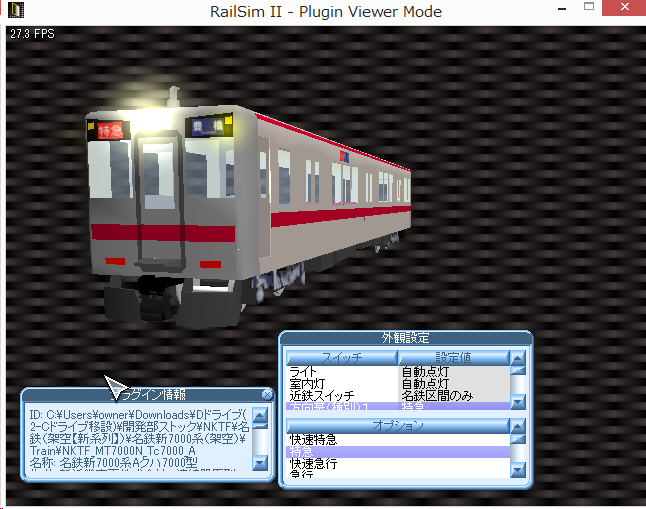Image resolution: width=646 pixels, height=509 pixels.
Task: Click the scrollbar thumb of the オプション list
Action: [x=518, y=439]
